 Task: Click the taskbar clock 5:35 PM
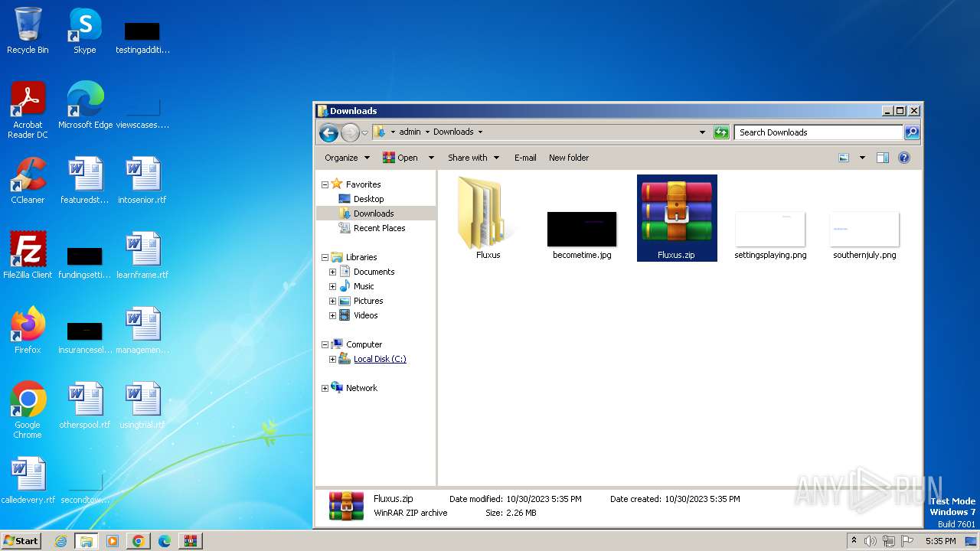[x=940, y=541]
